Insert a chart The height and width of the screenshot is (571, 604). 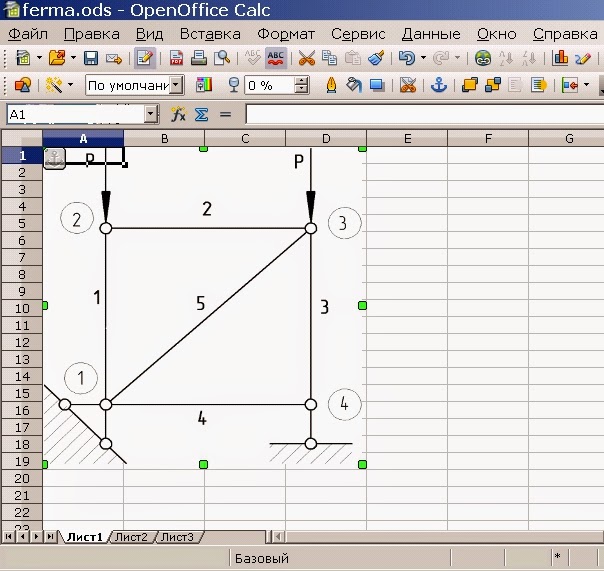coord(560,59)
